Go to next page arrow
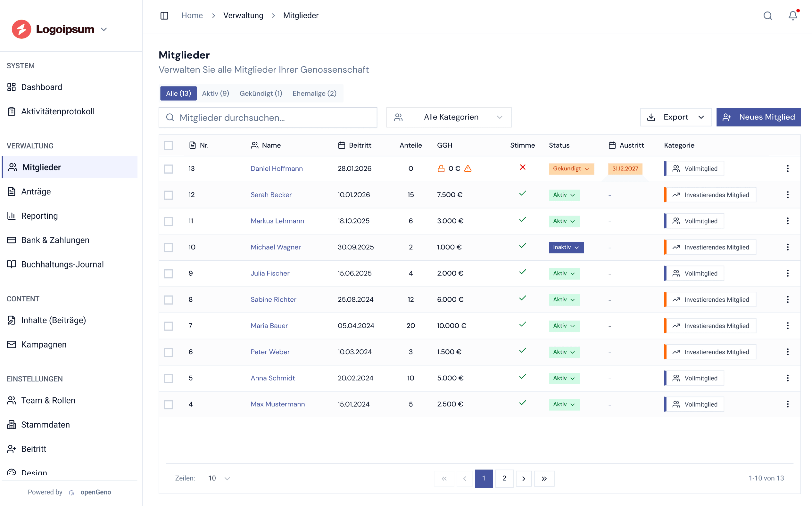Viewport: 812px width, 506px height. coord(524,478)
